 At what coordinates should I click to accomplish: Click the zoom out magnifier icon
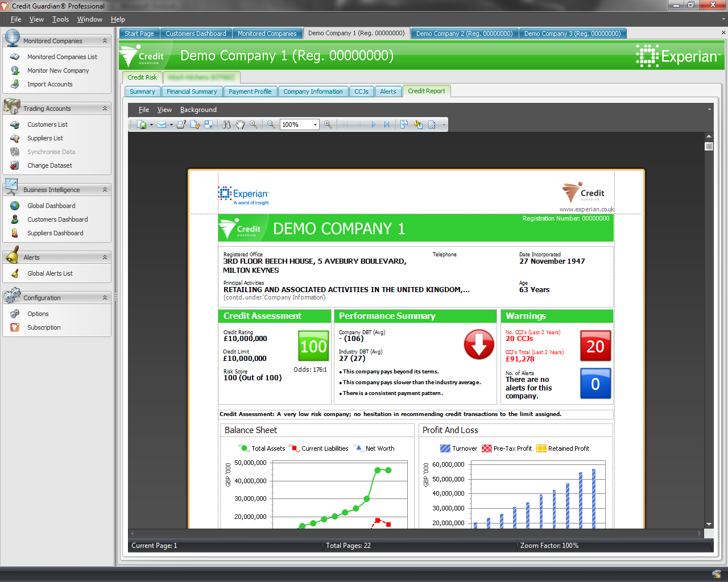(x=271, y=124)
